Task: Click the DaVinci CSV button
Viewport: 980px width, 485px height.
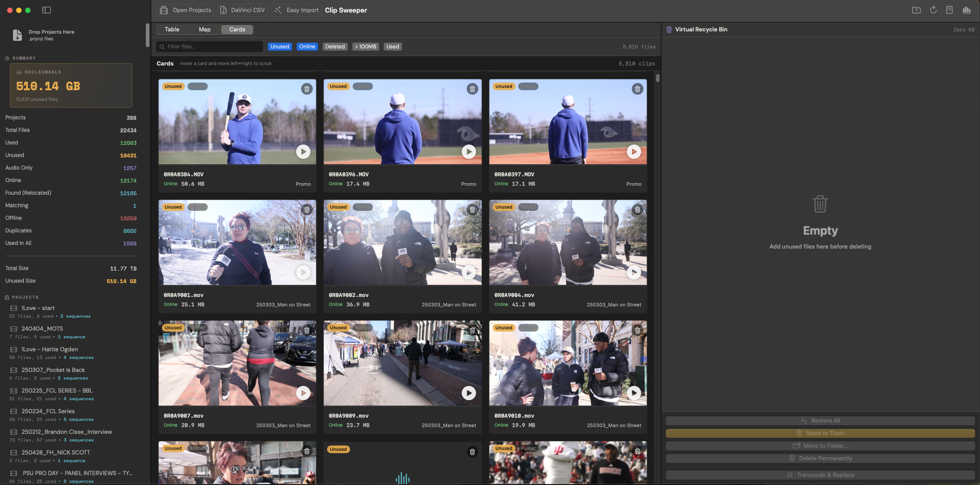Action: 242,10
